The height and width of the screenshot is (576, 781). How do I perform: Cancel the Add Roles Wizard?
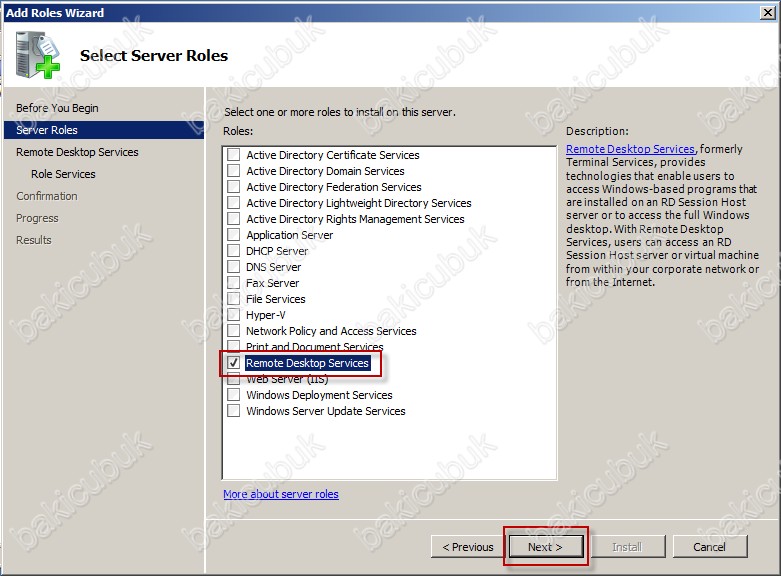click(x=710, y=547)
